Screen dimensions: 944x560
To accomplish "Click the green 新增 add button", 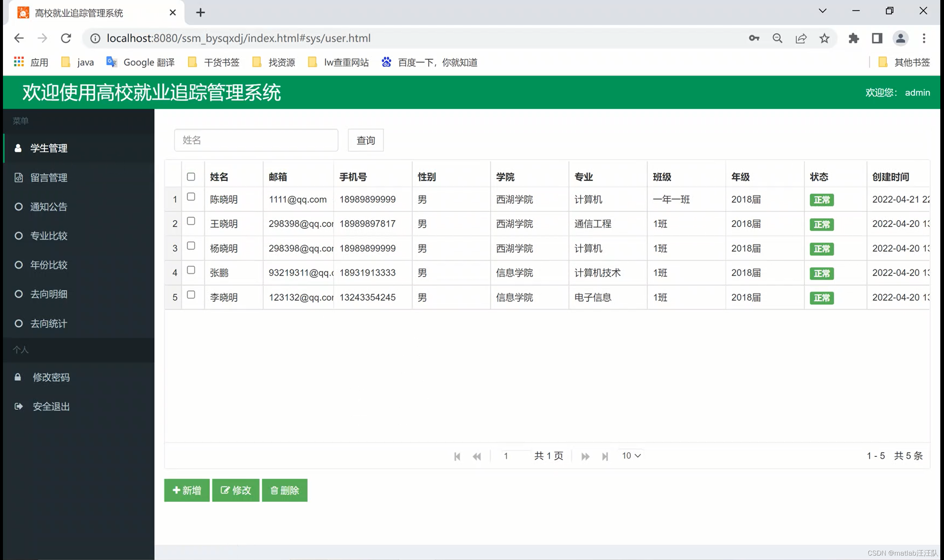I will (187, 490).
